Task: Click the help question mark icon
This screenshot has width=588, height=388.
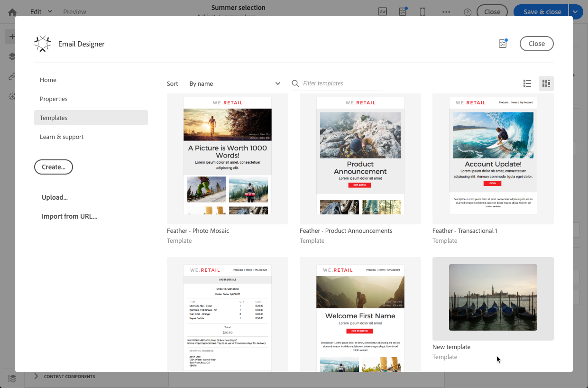Action: click(468, 12)
